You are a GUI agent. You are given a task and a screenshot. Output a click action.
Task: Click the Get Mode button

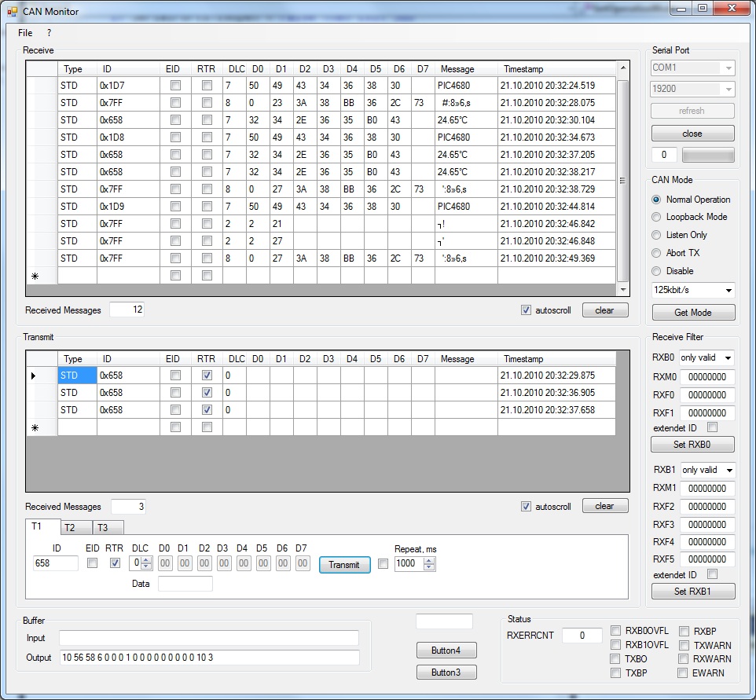click(x=693, y=313)
